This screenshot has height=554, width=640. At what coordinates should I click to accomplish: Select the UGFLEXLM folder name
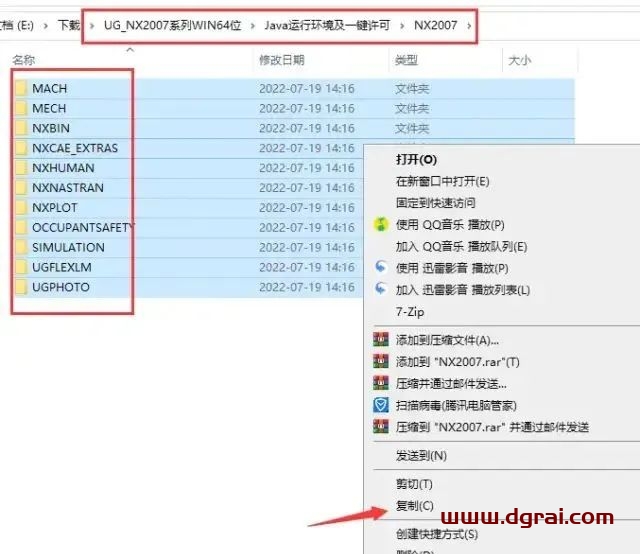(62, 267)
